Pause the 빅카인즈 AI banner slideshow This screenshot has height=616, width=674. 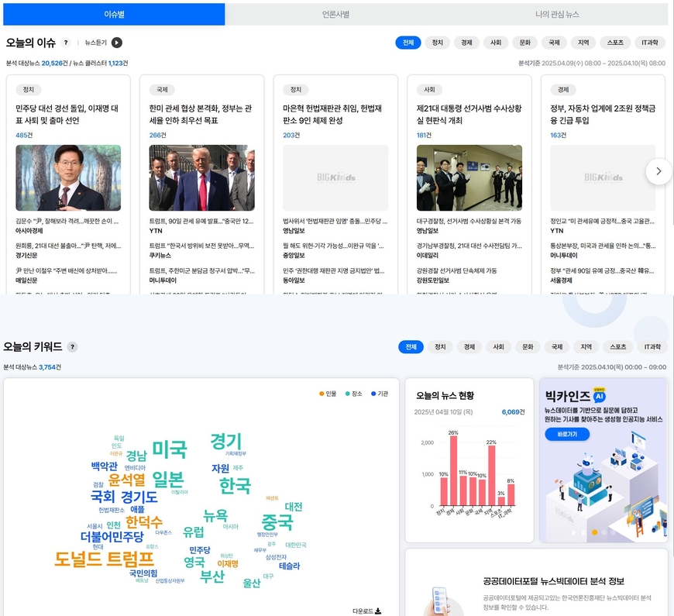coord(583,532)
